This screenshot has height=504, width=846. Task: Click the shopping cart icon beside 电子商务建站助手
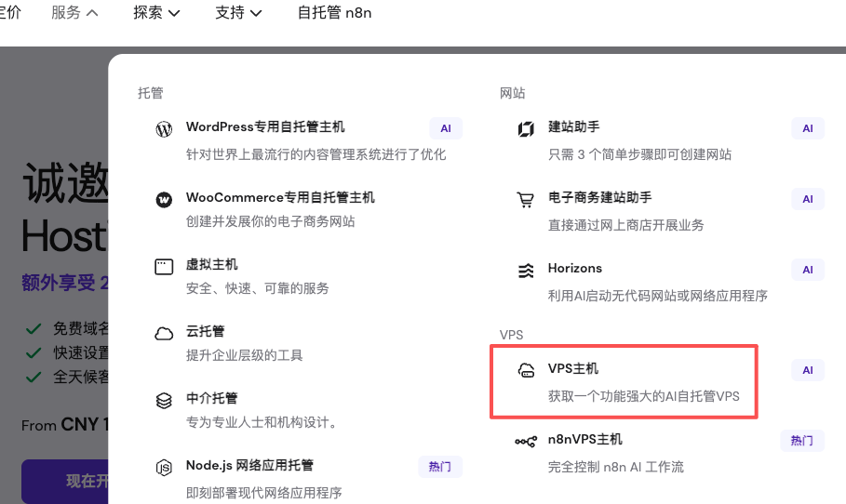(x=526, y=200)
